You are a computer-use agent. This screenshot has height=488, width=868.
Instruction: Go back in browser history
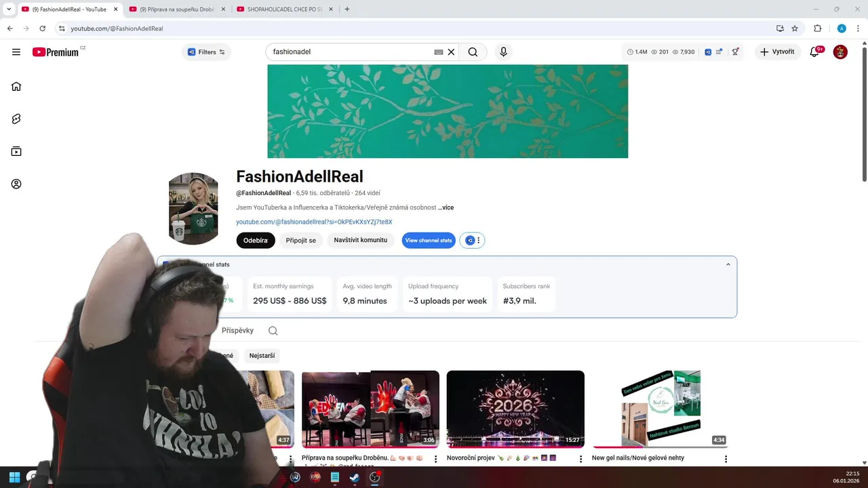(9, 28)
